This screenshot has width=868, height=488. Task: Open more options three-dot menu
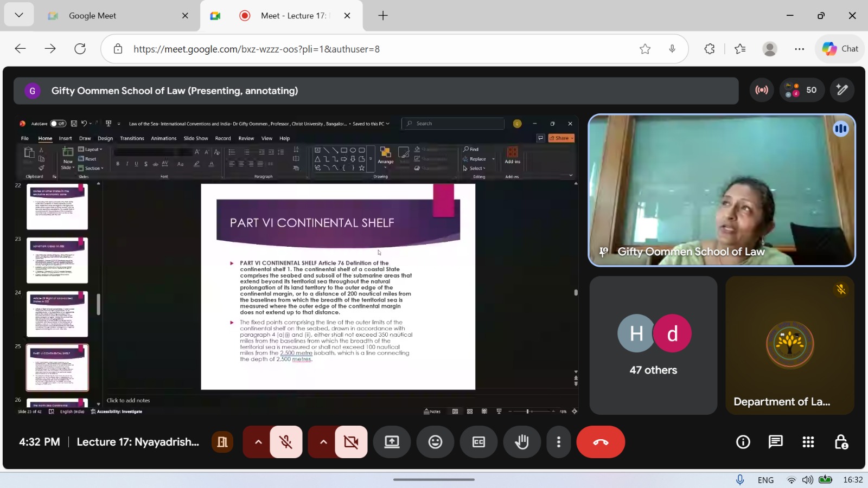558,442
